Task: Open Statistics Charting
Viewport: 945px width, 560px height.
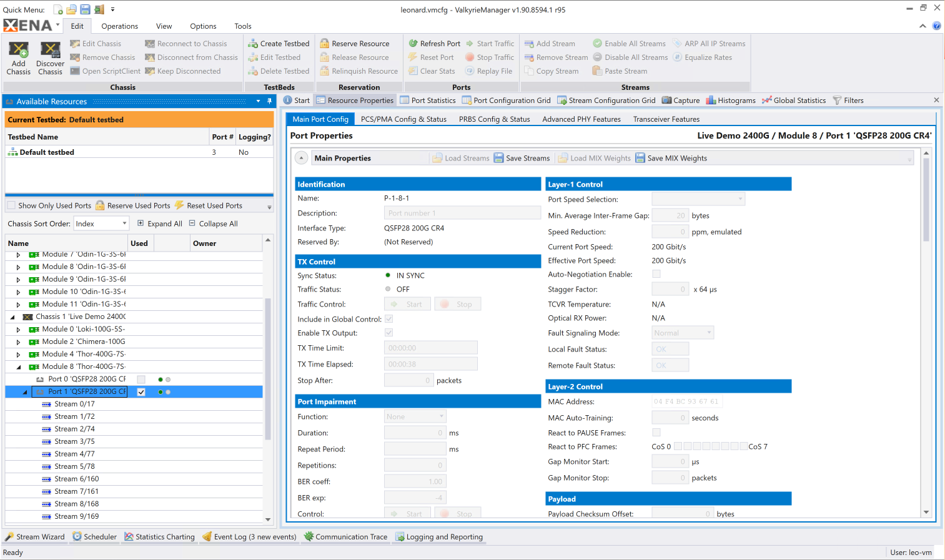Action: tap(159, 537)
